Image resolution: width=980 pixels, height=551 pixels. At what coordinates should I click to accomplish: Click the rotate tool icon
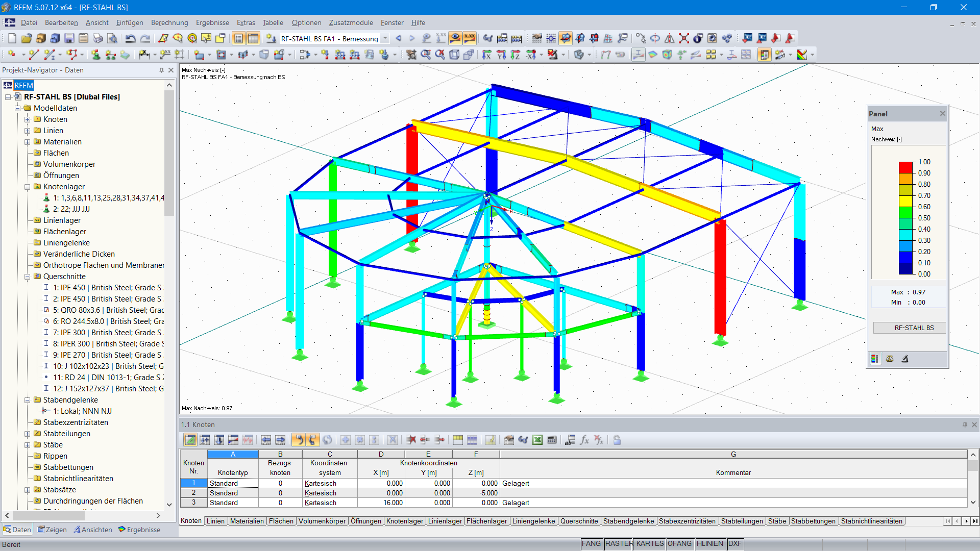tap(655, 38)
